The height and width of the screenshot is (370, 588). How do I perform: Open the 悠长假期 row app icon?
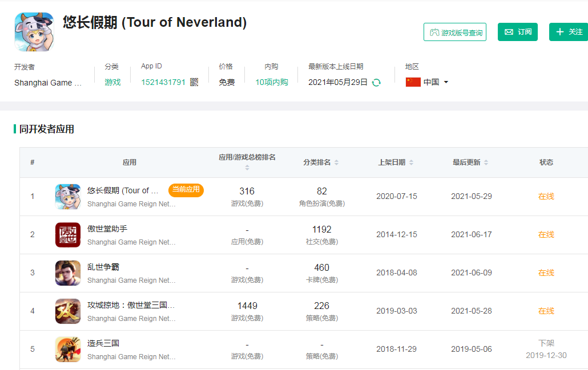click(68, 197)
